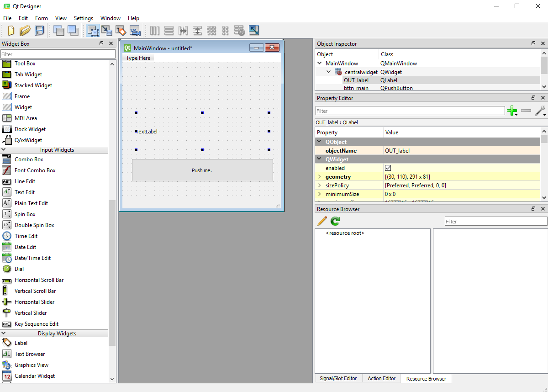Open the Settings menu
The image size is (548, 392).
[x=84, y=18]
